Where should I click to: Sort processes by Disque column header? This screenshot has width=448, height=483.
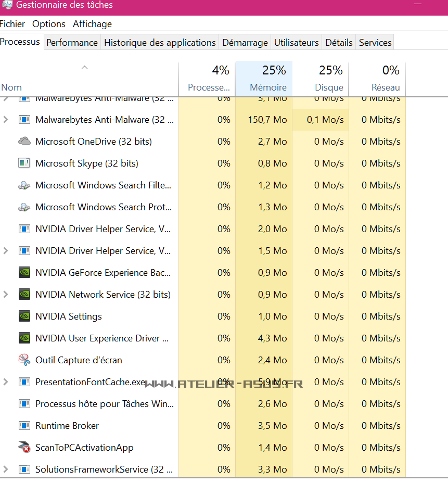pyautogui.click(x=329, y=87)
